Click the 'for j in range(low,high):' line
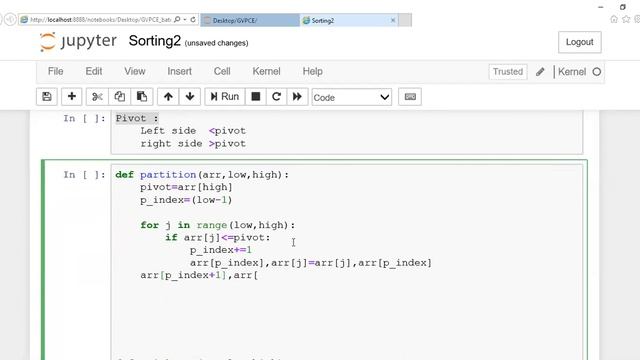 point(218,225)
